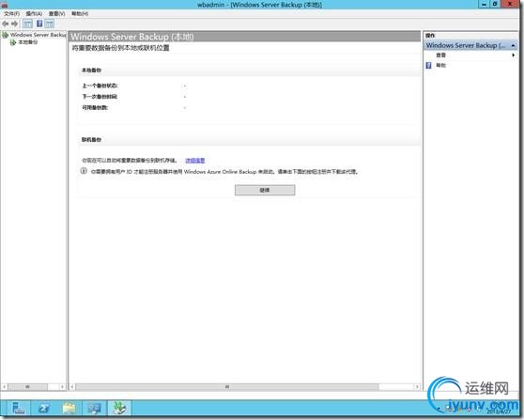The height and width of the screenshot is (420, 524).
Task: Click the center pane's left scroll arrow
Action: pos(72,387)
